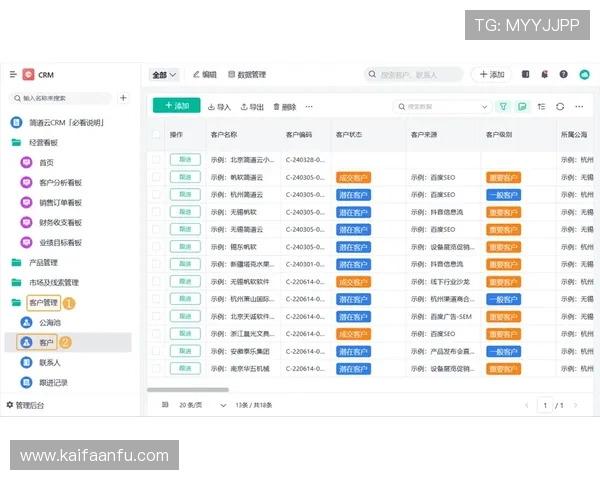Sort by 客户名称 column header
Image resolution: width=600 pixels, height=480 pixels.
(x=224, y=134)
